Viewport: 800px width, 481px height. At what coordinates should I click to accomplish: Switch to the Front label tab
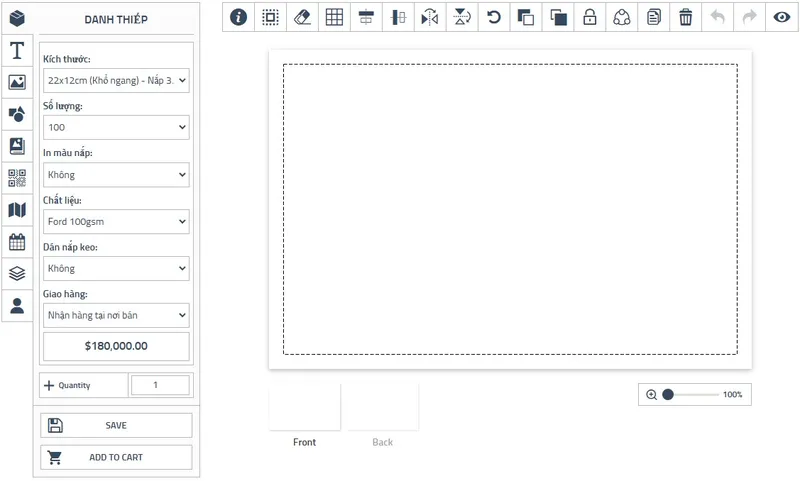tap(305, 442)
